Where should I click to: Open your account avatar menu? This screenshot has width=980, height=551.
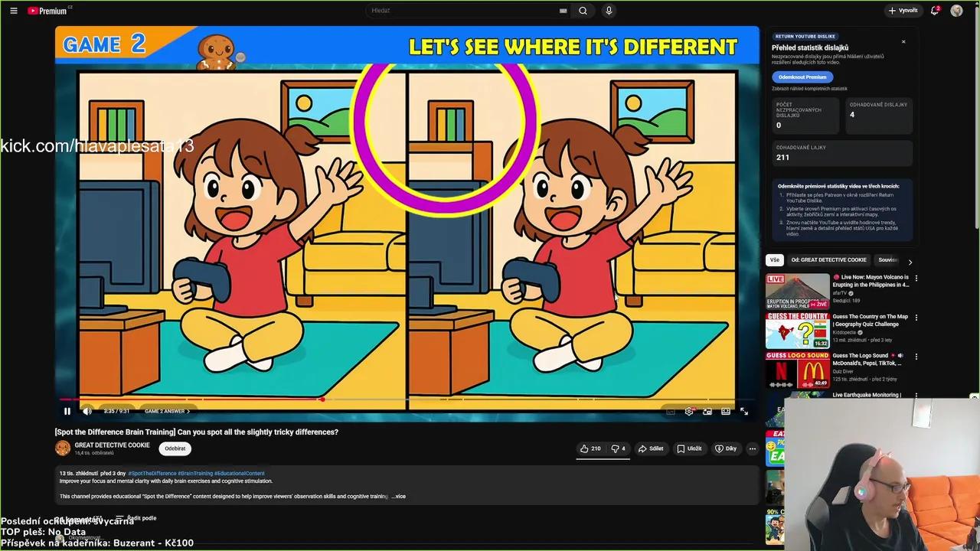coord(956,11)
